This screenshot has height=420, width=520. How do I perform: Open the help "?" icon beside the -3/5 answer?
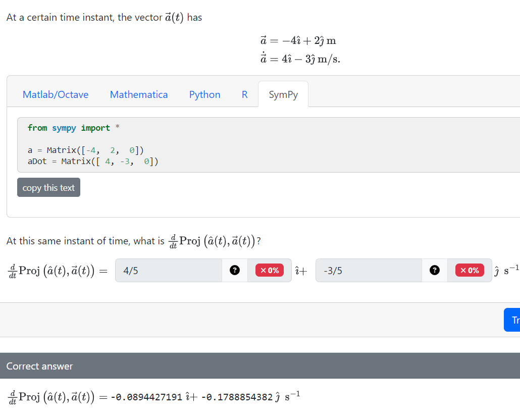coord(435,270)
